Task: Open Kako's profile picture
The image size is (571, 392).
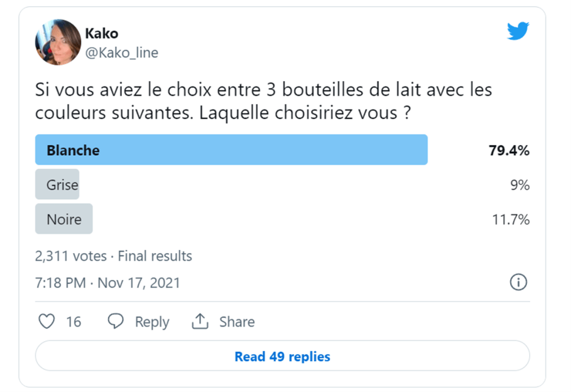Action: click(58, 42)
